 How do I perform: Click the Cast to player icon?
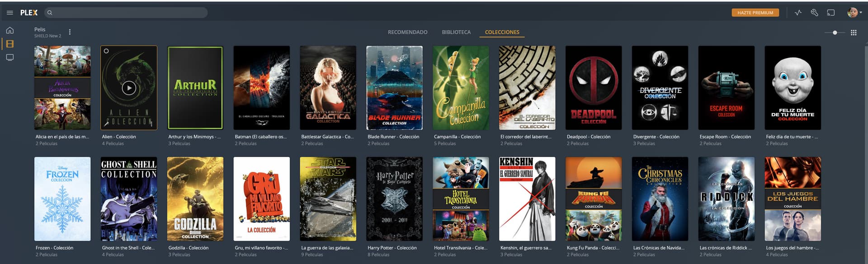click(830, 13)
